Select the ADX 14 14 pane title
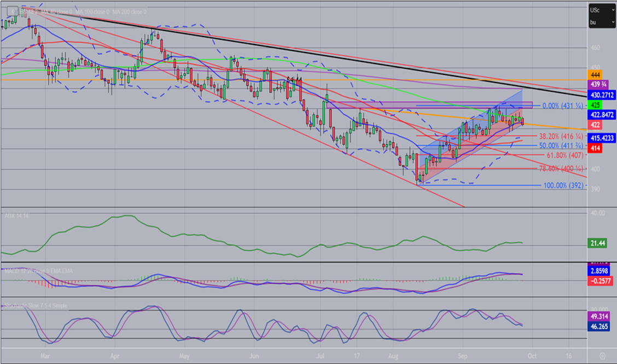 coord(16,216)
